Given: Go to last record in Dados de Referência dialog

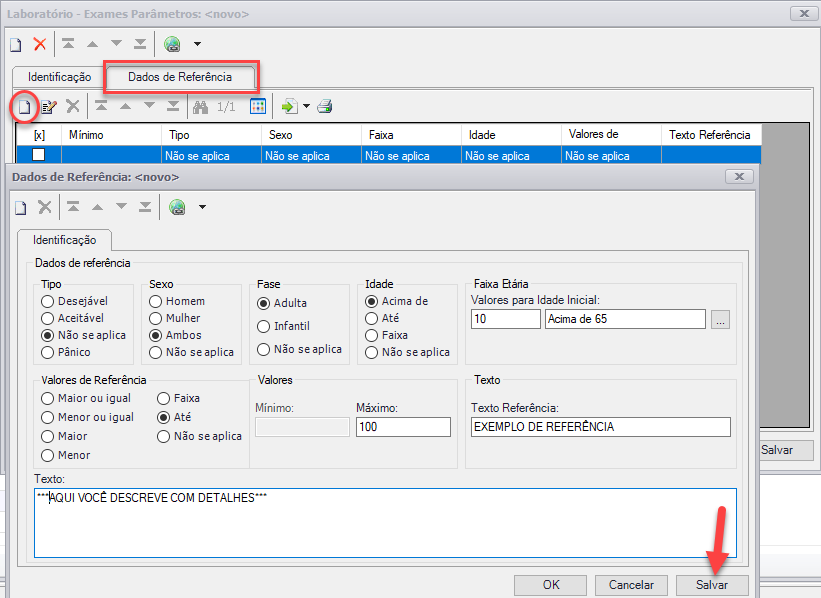Looking at the screenshot, I should [x=145, y=207].
